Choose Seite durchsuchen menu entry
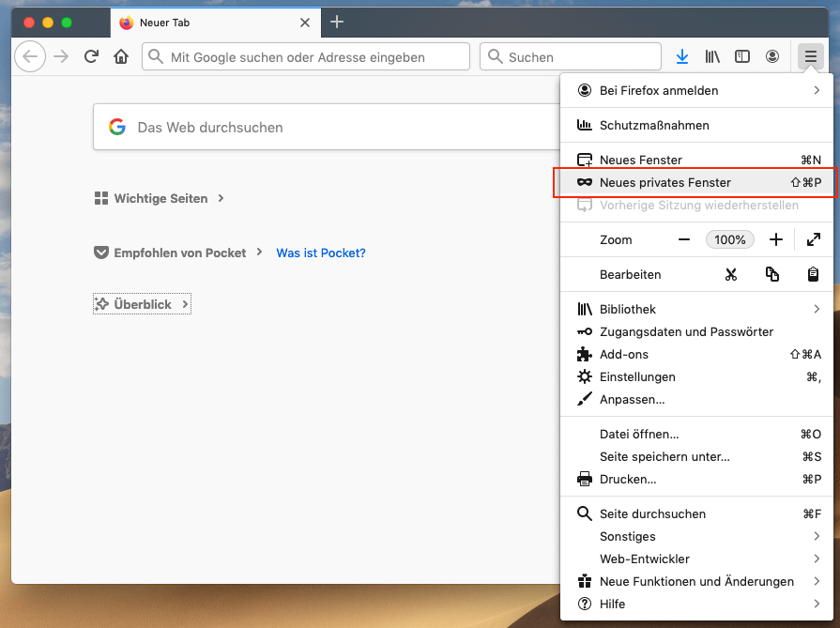Viewport: 840px width, 628px height. 696,513
